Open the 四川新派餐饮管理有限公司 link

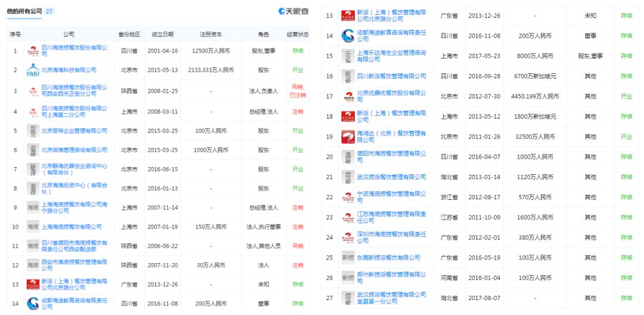[391, 76]
